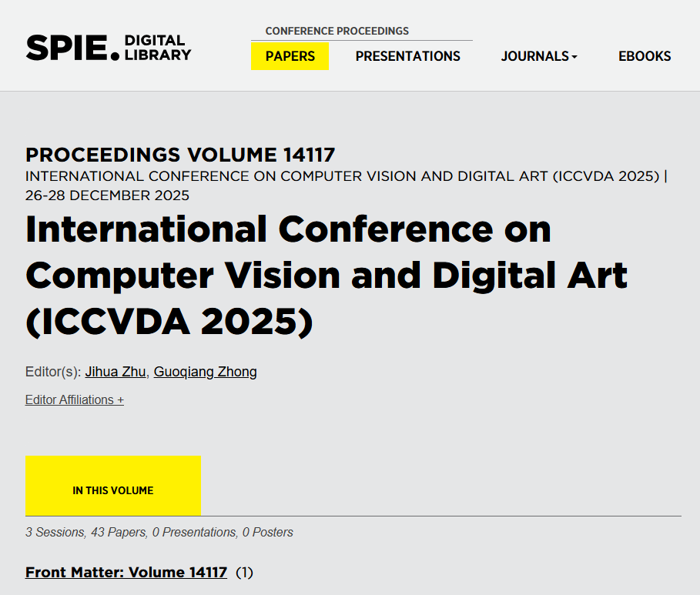Viewport: 700px width, 595px height.
Task: Switch to the Presentations tab
Action: 407,56
